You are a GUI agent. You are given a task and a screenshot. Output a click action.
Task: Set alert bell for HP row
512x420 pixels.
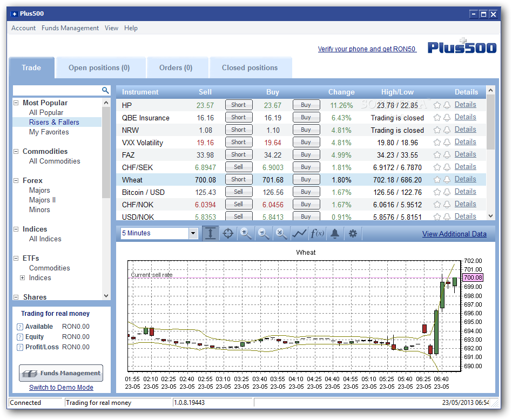click(447, 105)
